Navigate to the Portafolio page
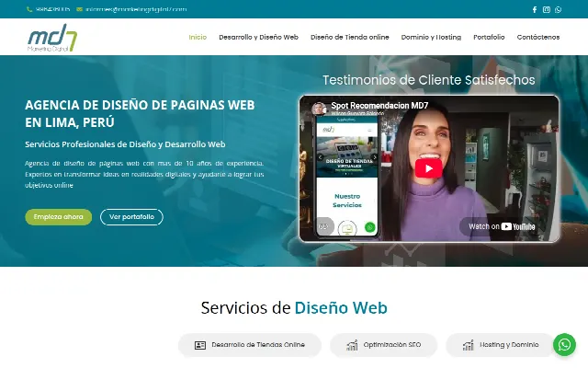 (489, 37)
